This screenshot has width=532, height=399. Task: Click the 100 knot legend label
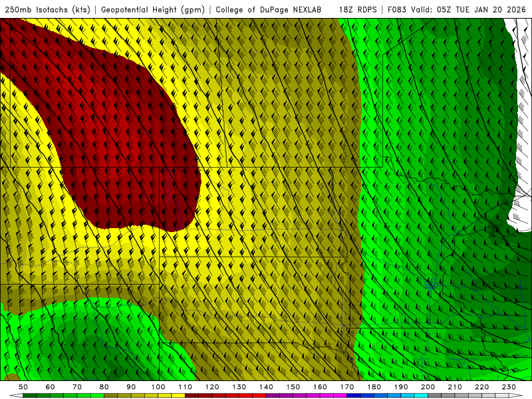point(158,387)
